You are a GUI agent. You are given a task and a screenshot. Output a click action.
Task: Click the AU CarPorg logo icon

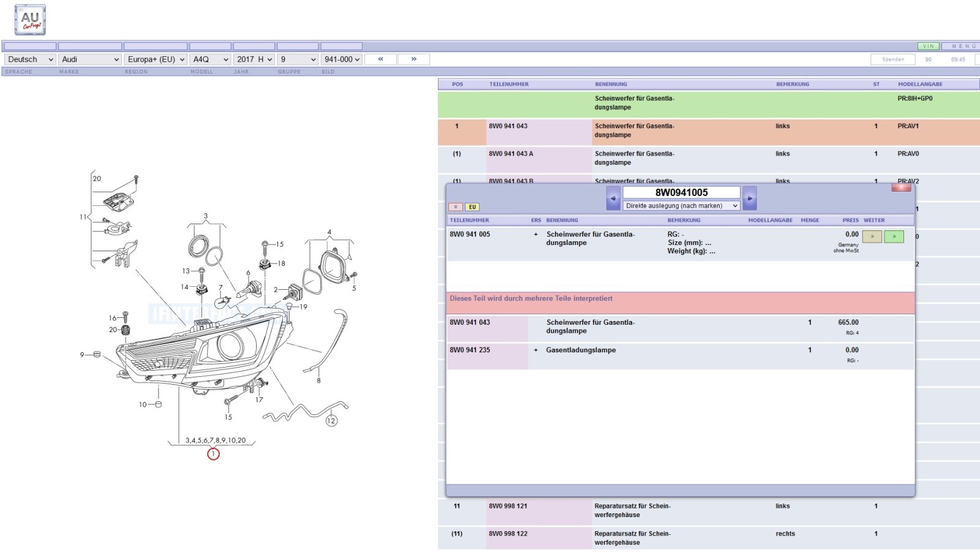30,20
